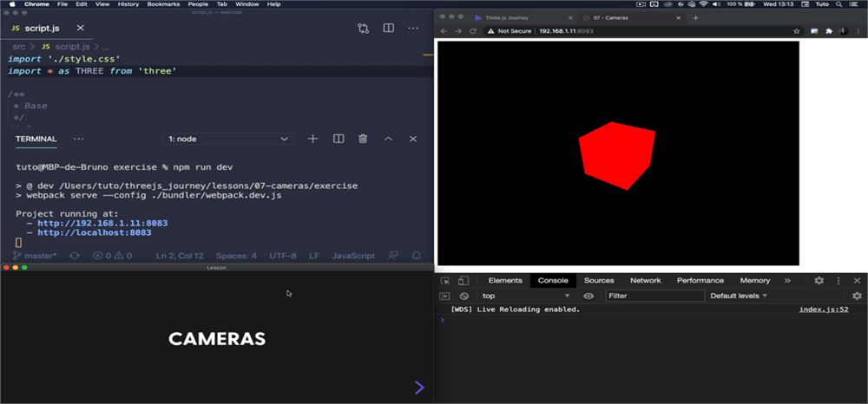868x404 pixels.
Task: Open the 'top' JavaScript context dropdown
Action: 525,296
